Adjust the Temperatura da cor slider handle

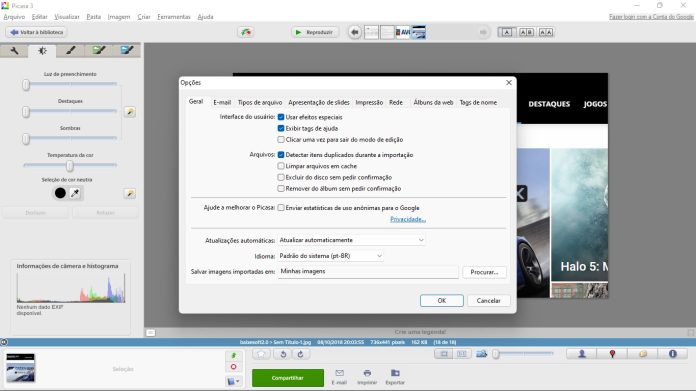click(x=70, y=166)
